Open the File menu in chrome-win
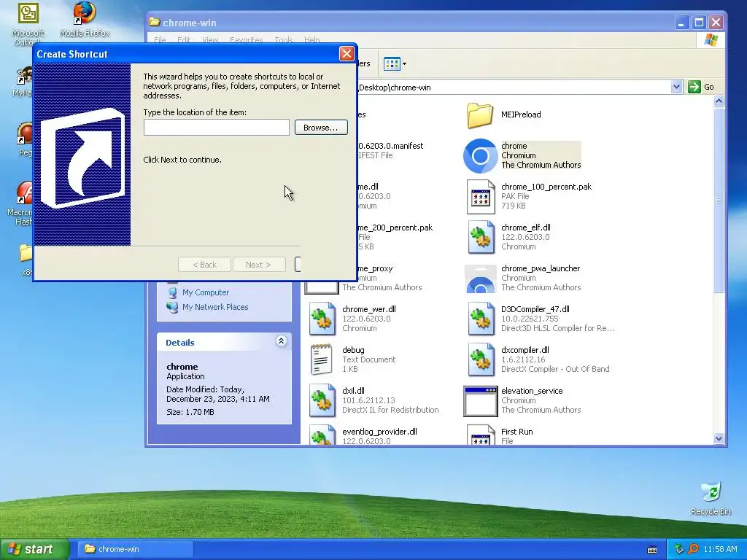This screenshot has width=747, height=560. [160, 40]
